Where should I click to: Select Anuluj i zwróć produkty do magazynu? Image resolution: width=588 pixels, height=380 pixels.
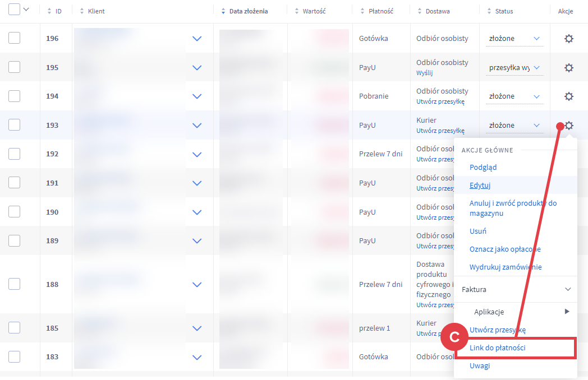513,208
